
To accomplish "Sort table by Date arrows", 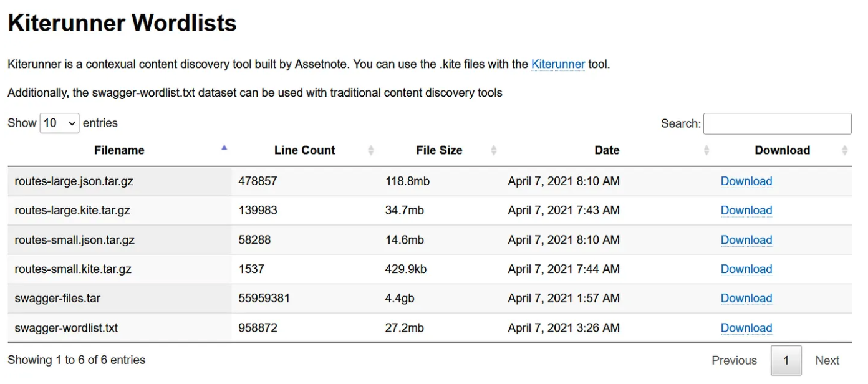I will click(706, 150).
